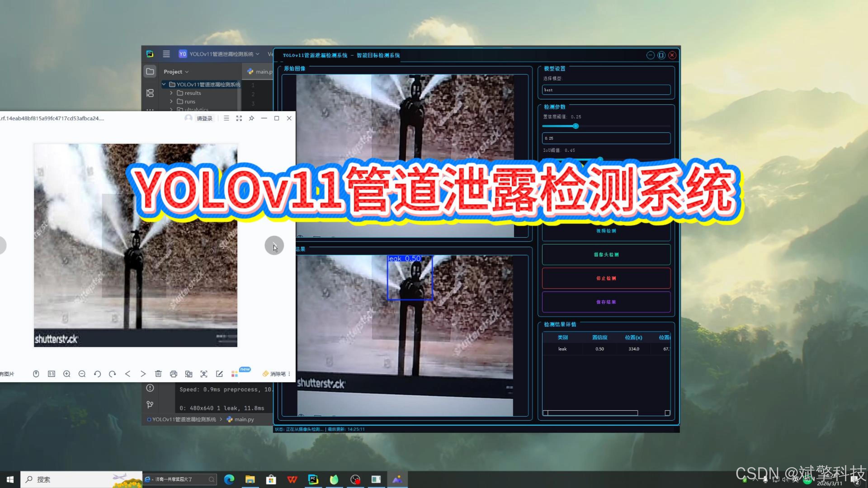The width and height of the screenshot is (868, 488).
Task: Show actual size with 1:1 icon
Action: point(52,374)
